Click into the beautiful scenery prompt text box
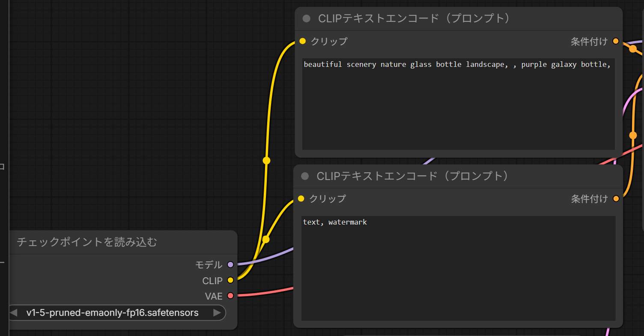This screenshot has width=644, height=336. click(x=459, y=104)
